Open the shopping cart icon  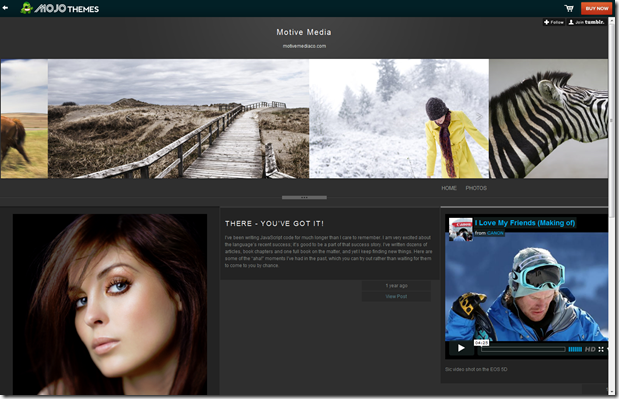click(569, 8)
